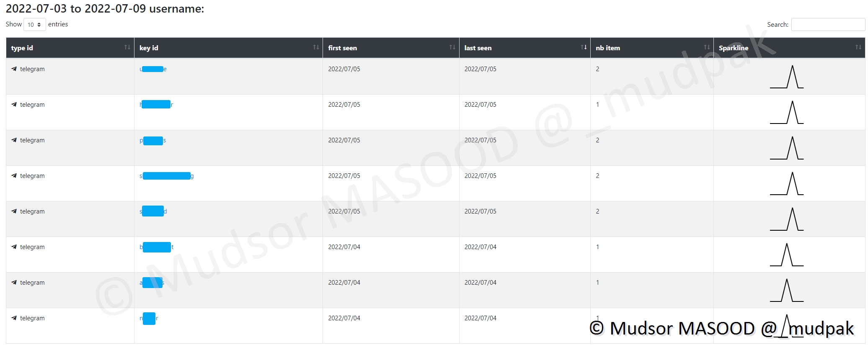Open the key id link in the second row

pyautogui.click(x=156, y=105)
